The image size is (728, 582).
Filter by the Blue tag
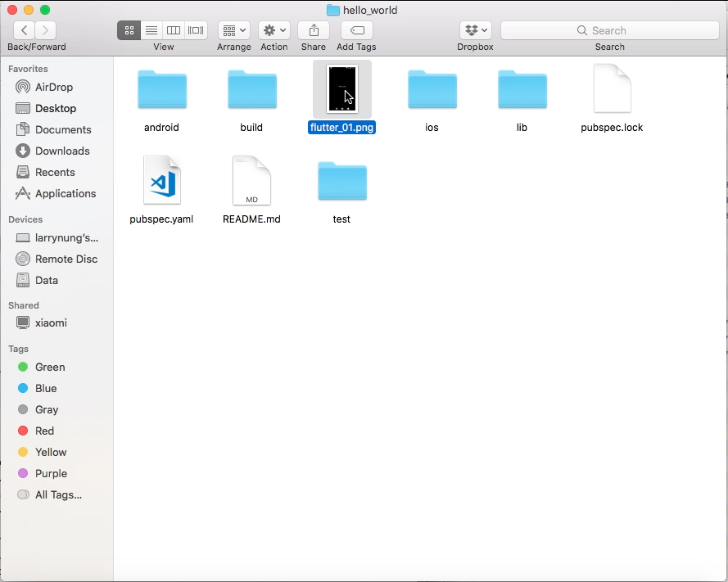pos(57,389)
